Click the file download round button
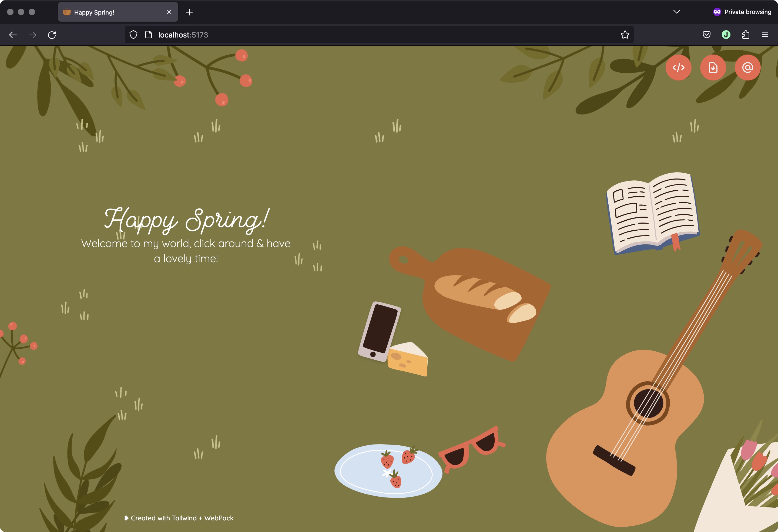Screen dimensions: 778x532 713,68
